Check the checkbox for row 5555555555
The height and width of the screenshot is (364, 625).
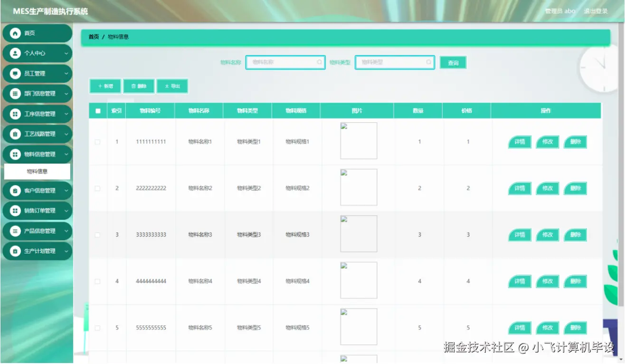point(98,328)
